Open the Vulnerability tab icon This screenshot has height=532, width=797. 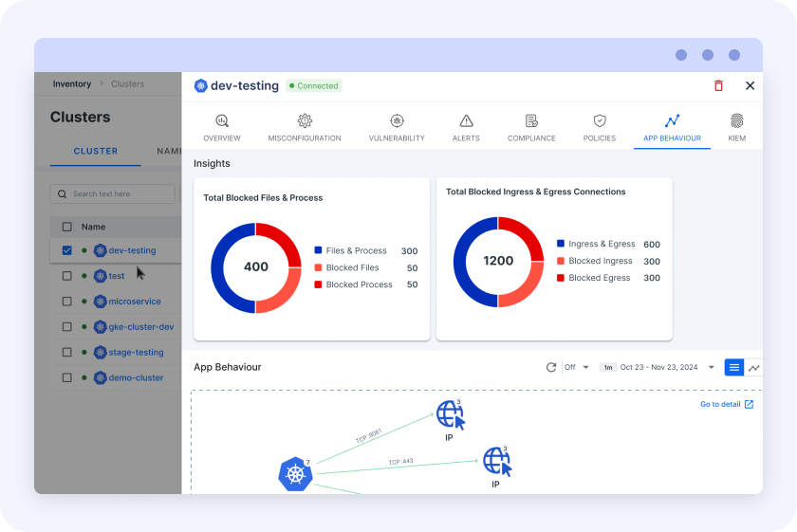pos(397,121)
